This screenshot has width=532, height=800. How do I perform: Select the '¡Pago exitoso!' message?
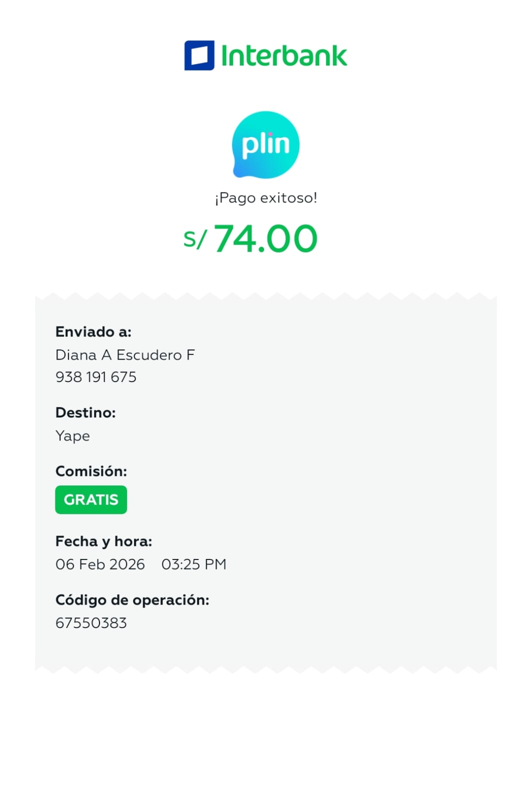click(266, 198)
